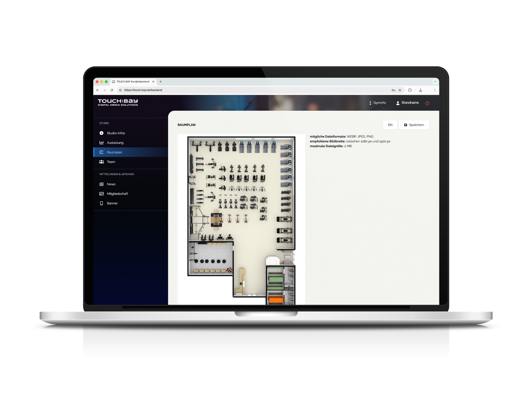The image size is (532, 395).
Task: Open the Auslastung statistics page
Action: pyautogui.click(x=115, y=143)
